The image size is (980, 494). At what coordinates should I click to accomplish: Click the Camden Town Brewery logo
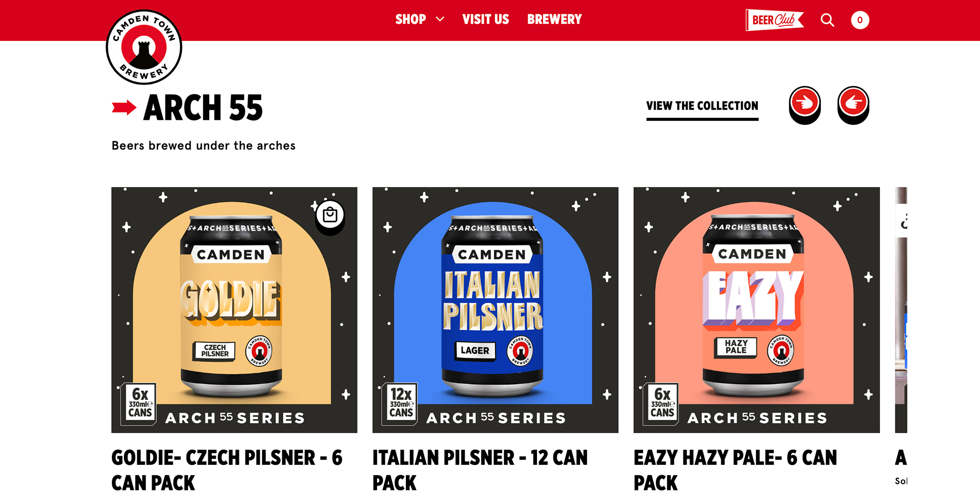point(144,47)
